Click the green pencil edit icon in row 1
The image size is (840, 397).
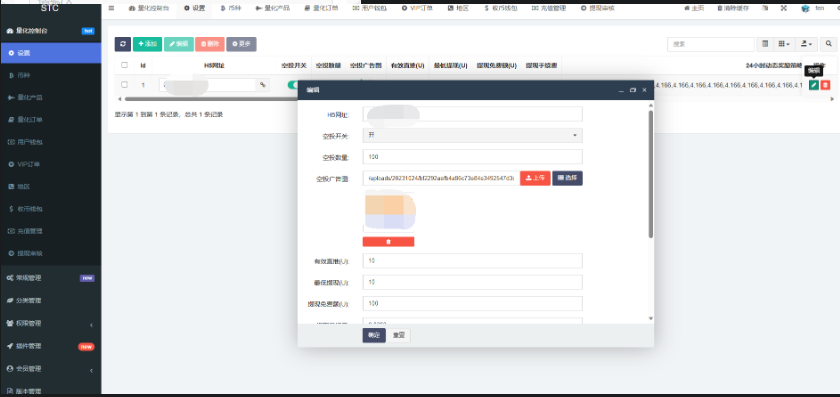[x=814, y=85]
